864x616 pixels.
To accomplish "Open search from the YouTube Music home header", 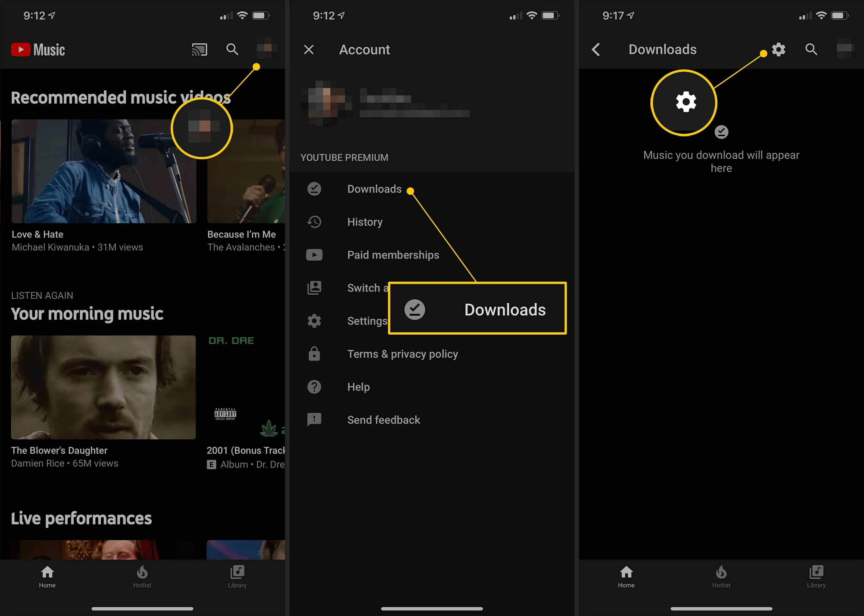I will [x=232, y=50].
